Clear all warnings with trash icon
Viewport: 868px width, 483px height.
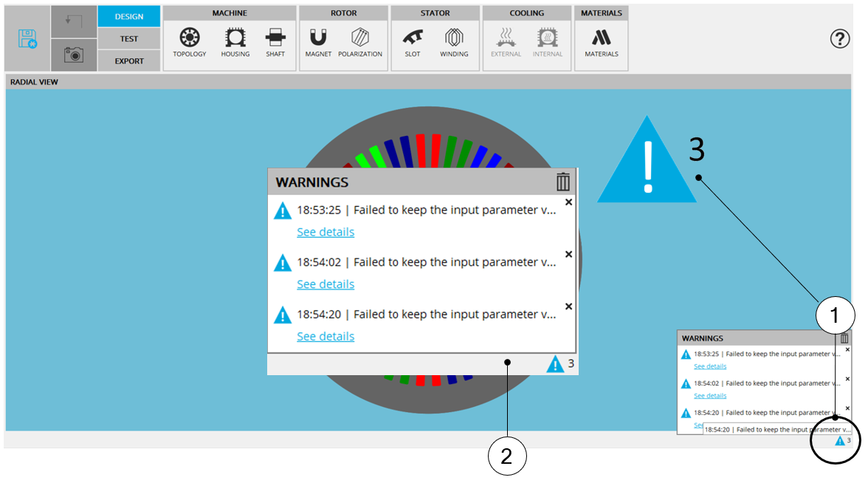pyautogui.click(x=563, y=182)
